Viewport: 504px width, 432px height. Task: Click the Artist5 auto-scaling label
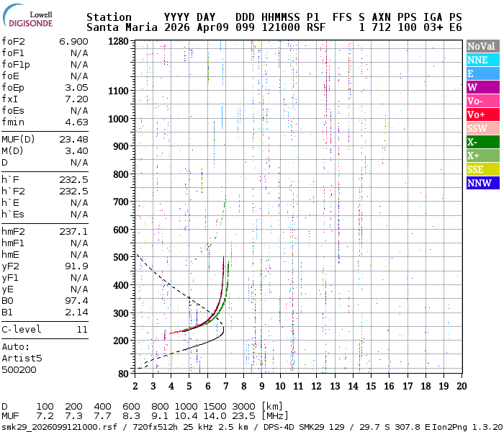click(22, 358)
